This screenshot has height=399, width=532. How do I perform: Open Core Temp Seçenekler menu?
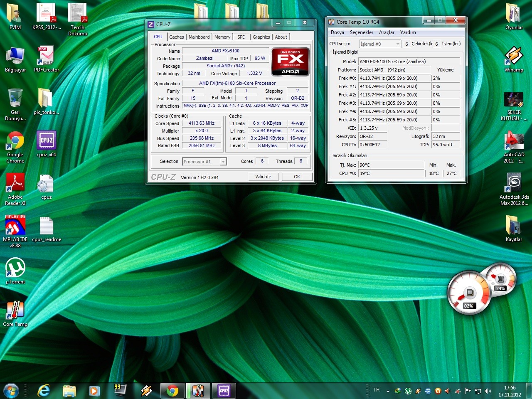point(362,32)
